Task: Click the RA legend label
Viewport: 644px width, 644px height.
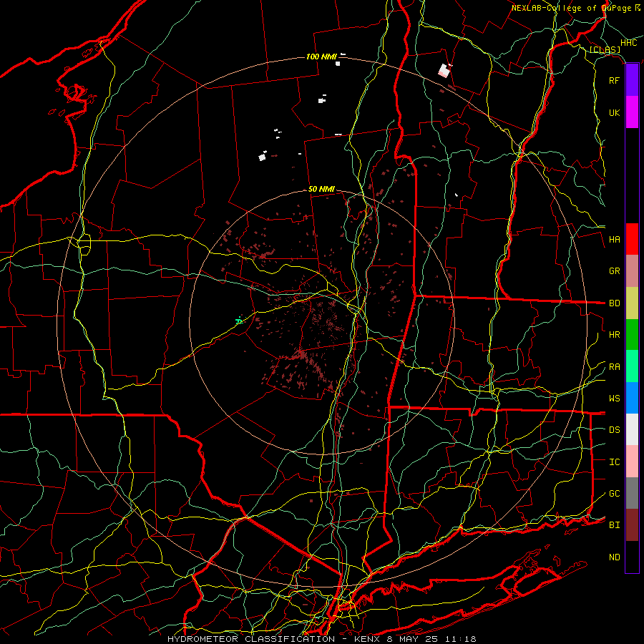Action: (615, 366)
